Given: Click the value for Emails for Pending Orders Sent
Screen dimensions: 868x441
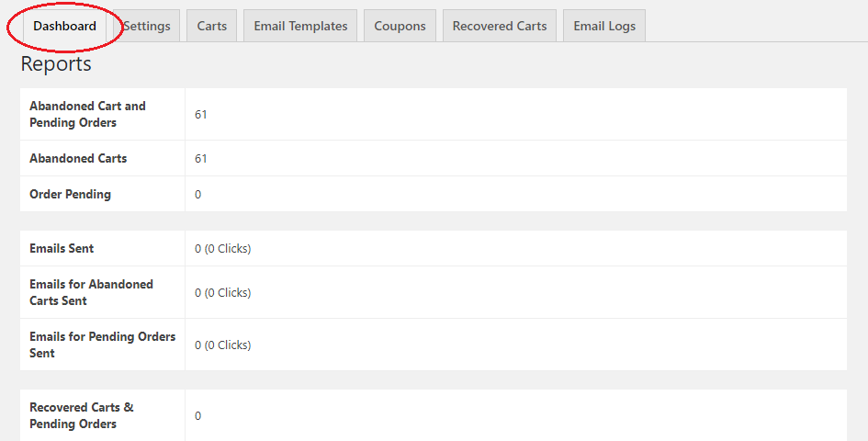Looking at the screenshot, I should (x=222, y=345).
